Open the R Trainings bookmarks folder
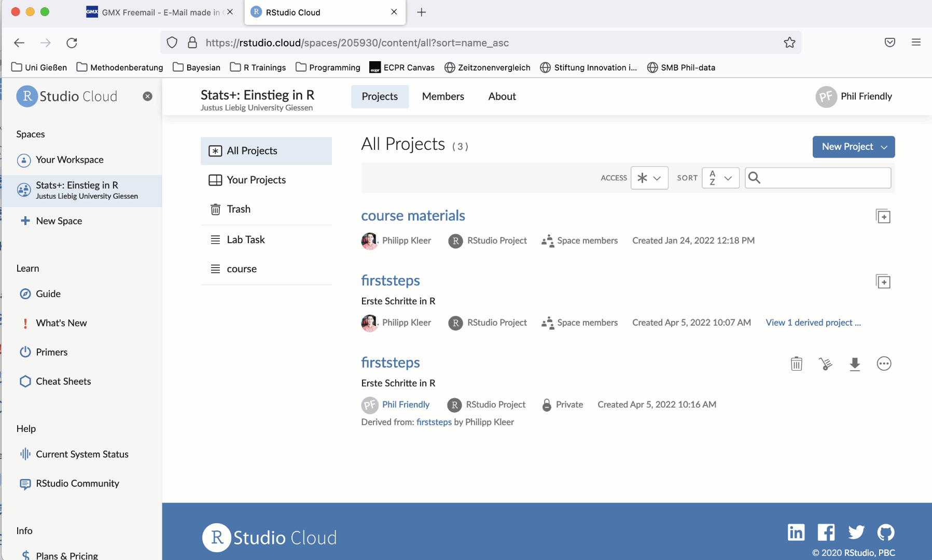The width and height of the screenshot is (932, 560). (258, 67)
